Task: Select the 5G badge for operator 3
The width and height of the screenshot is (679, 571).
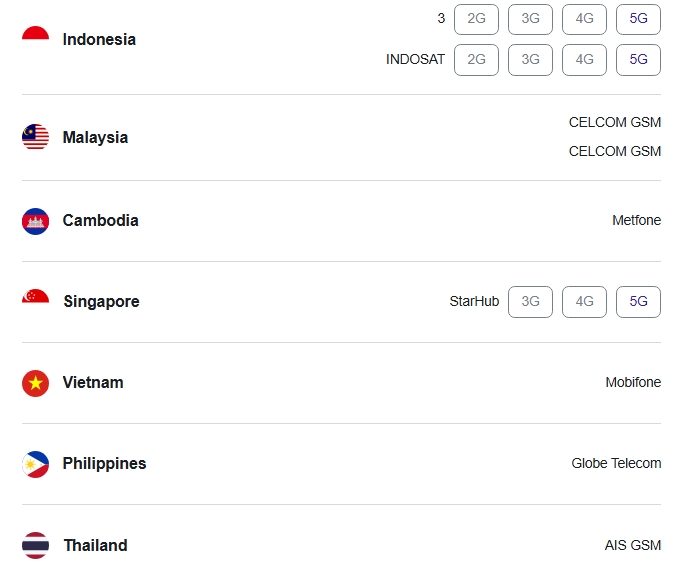Action: [x=638, y=19]
